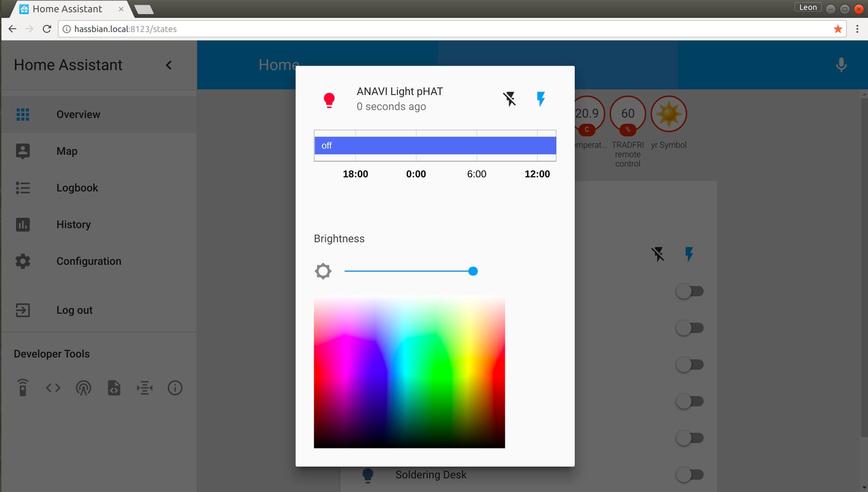The image size is (868, 492).
Task: Click the Soldering Desk bulb icon
Action: click(368, 475)
